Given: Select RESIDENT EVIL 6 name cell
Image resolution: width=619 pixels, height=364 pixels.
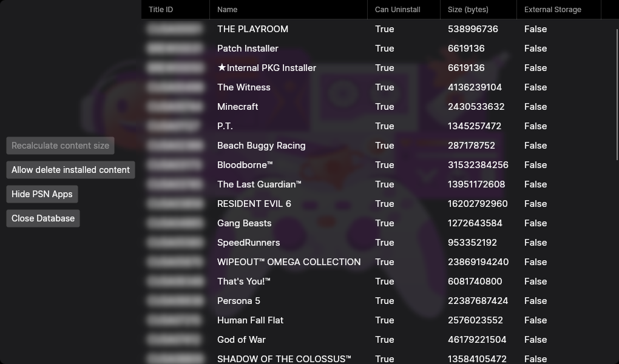Looking at the screenshot, I should [254, 204].
